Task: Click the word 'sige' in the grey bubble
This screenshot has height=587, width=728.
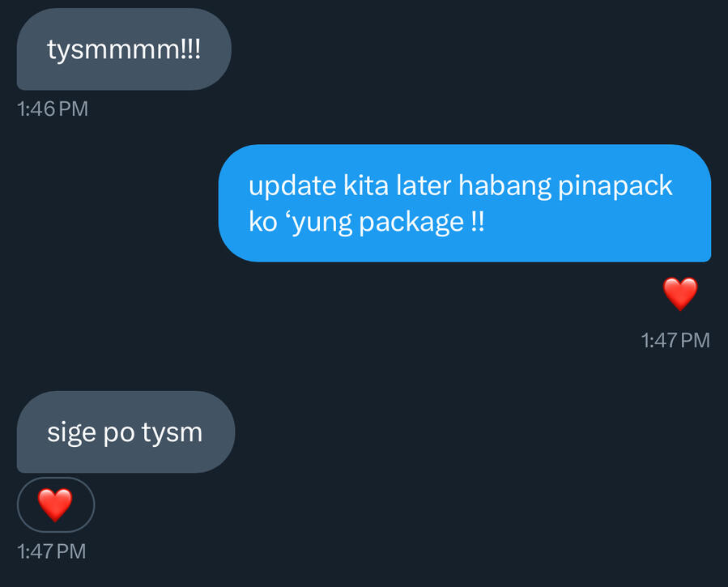Action: 71,434
